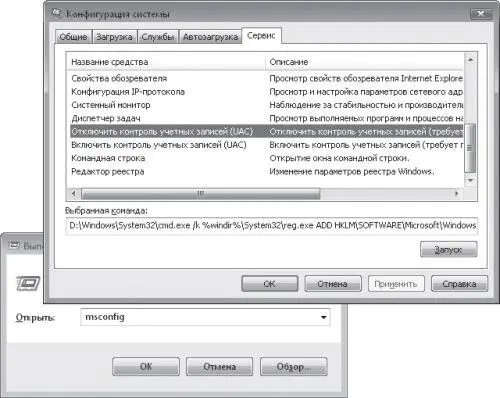This screenshot has width=500, height=398.
Task: Expand the Открыть combo box dropdown arrow
Action: click(x=323, y=317)
